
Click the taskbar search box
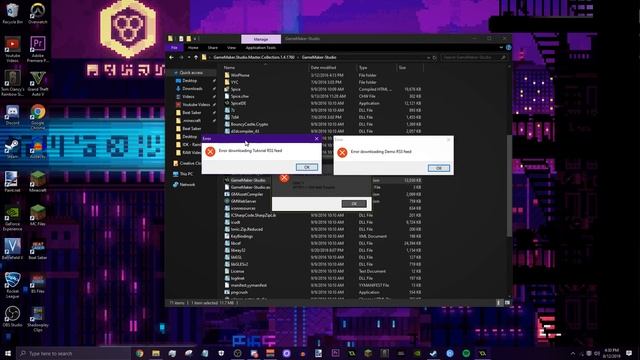pyautogui.click(x=74, y=353)
